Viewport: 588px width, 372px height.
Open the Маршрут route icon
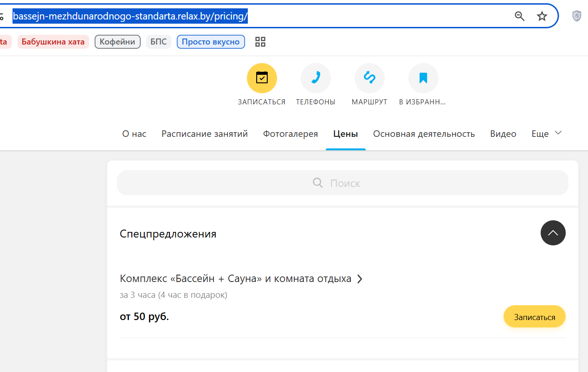coord(369,78)
